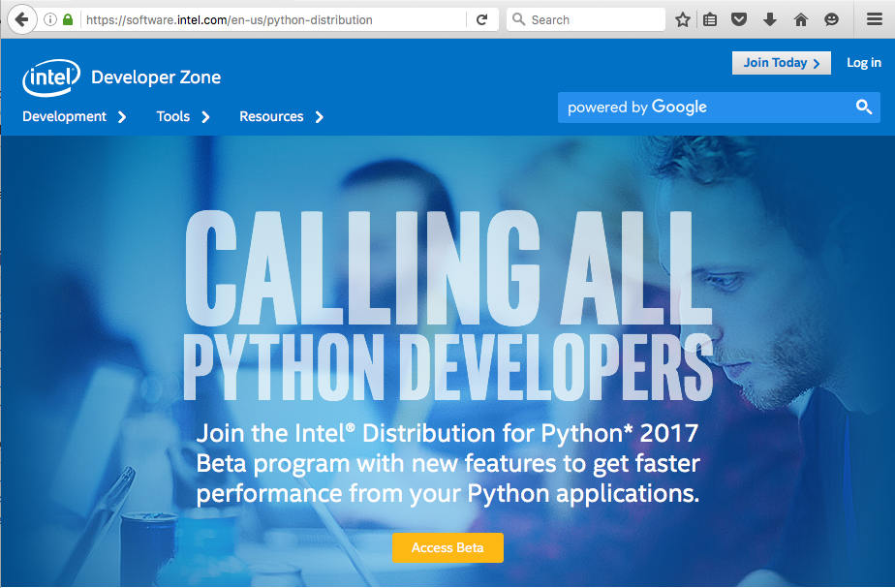Viewport: 895px width, 588px height.
Task: Expand the Development menu
Action: coord(75,116)
